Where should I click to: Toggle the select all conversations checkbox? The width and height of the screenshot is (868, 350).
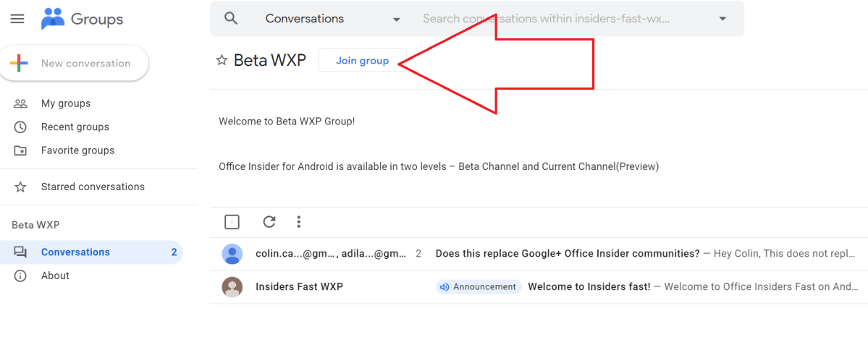click(232, 222)
